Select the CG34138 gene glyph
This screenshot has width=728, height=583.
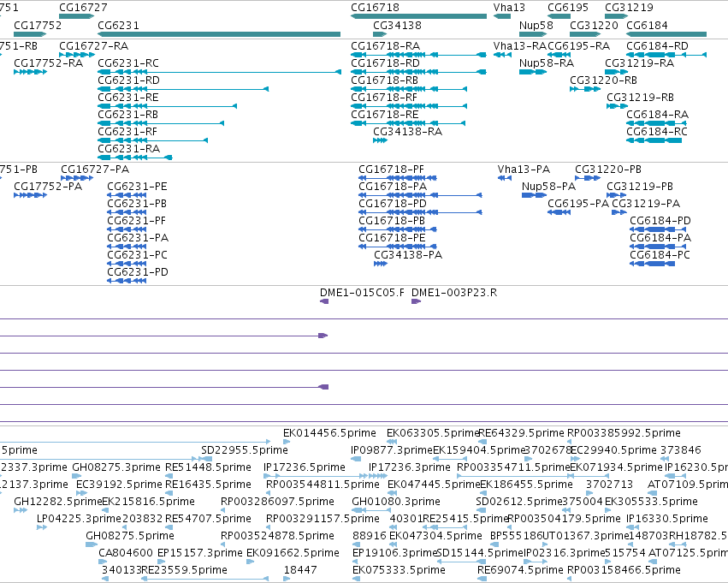pos(380,34)
